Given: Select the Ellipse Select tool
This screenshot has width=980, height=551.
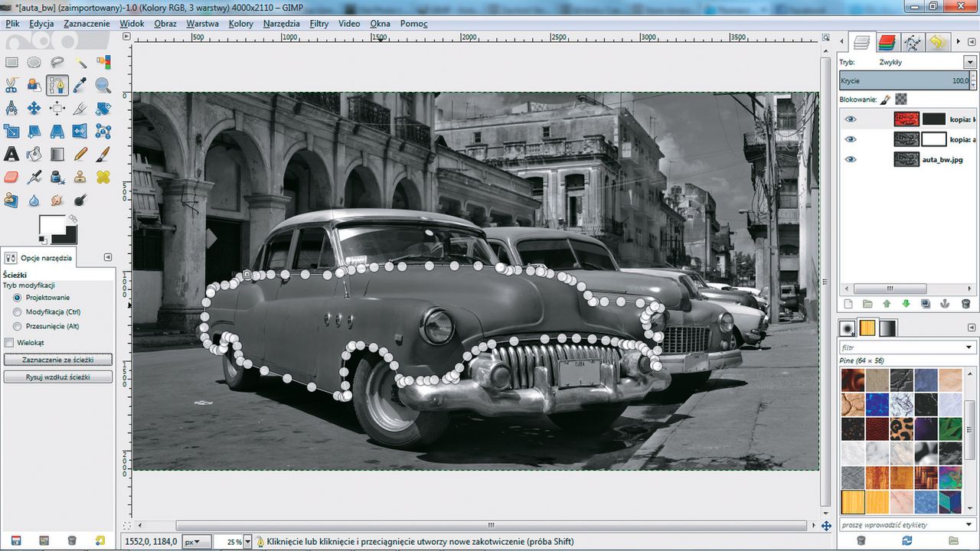Looking at the screenshot, I should pos(34,63).
